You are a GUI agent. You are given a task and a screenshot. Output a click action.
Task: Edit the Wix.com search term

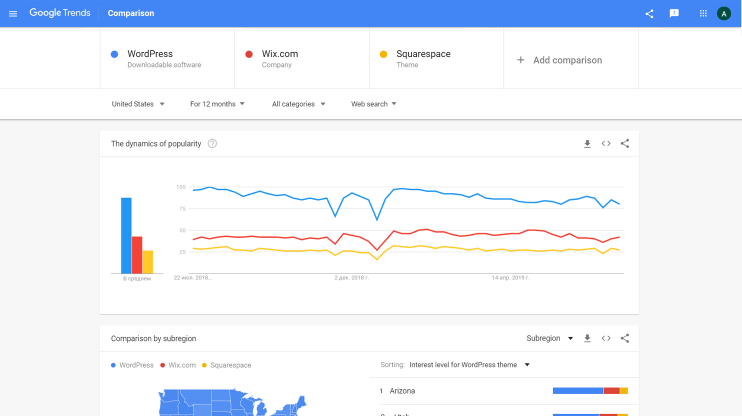tap(302, 58)
